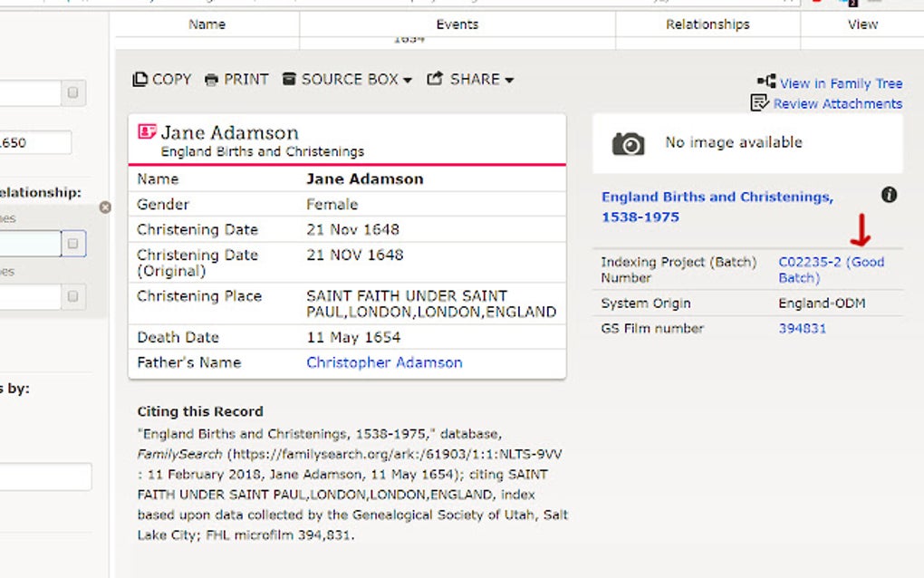The width and height of the screenshot is (924, 578).
Task: Click the Review Attachments document icon
Action: tap(759, 102)
